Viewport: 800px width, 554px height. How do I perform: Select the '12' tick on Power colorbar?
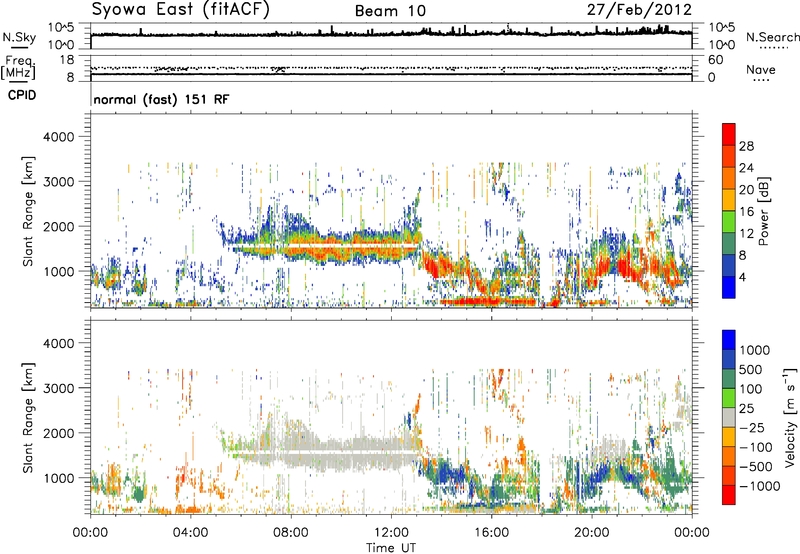click(746, 234)
